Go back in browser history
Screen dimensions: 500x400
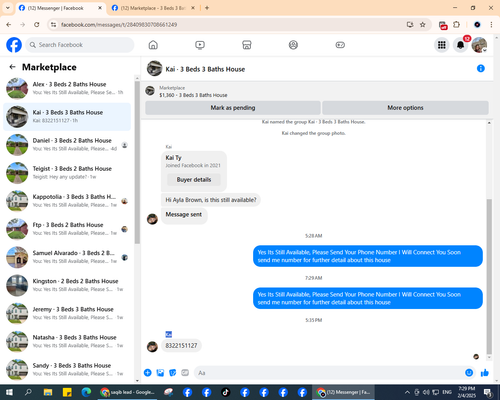(9, 25)
